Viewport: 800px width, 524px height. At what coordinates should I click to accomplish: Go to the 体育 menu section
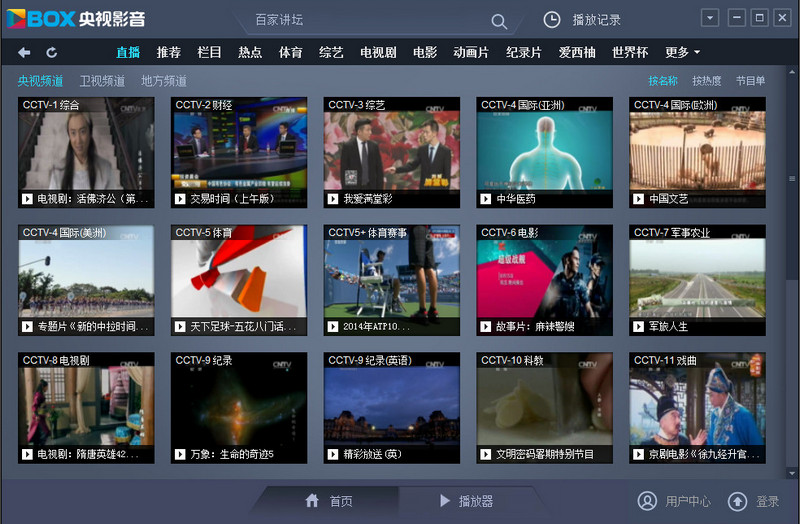[x=290, y=52]
